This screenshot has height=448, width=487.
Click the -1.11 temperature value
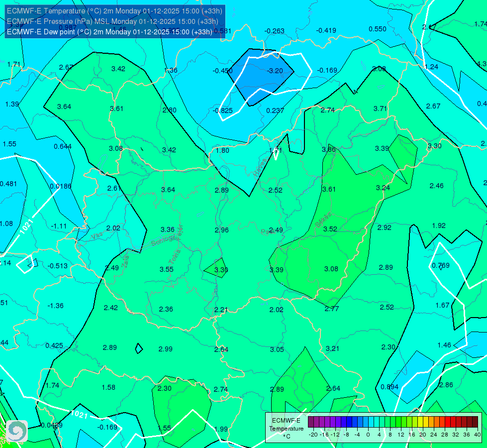[59, 226]
